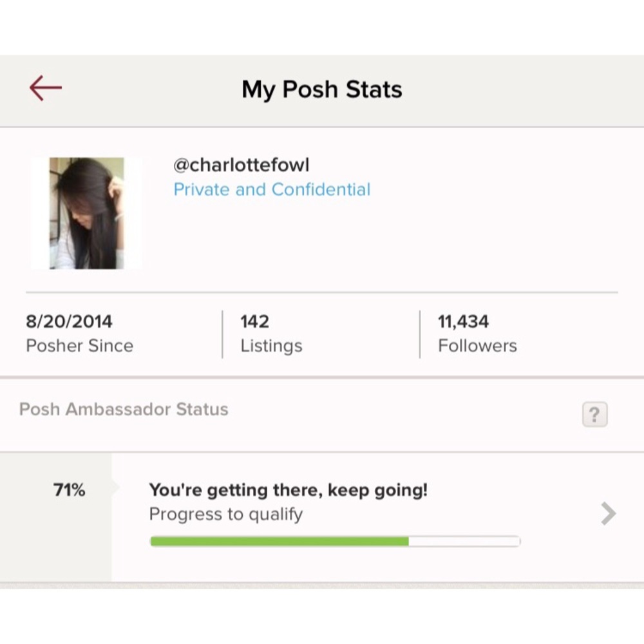Select the Followers stat showing 11,434

pos(477,332)
